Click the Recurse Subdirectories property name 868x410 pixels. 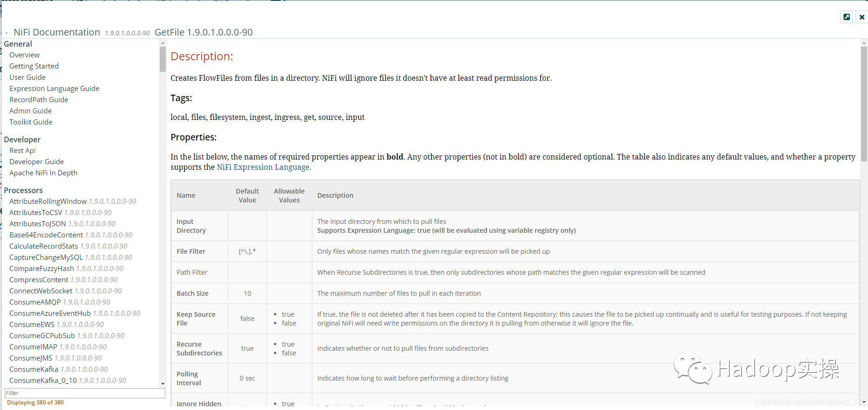[199, 348]
